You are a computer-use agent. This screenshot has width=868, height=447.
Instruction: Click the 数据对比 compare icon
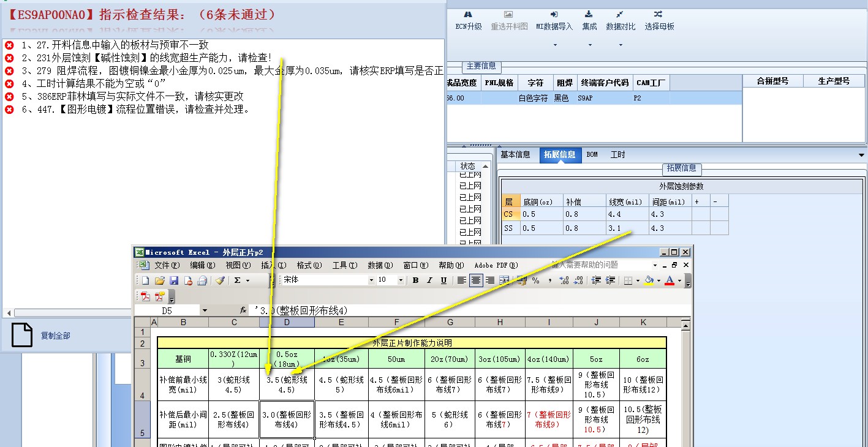coord(620,14)
